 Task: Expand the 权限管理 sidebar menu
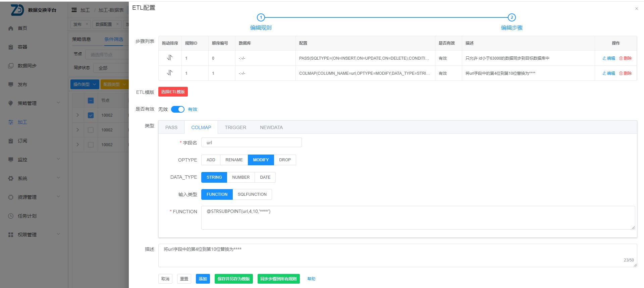(34, 235)
